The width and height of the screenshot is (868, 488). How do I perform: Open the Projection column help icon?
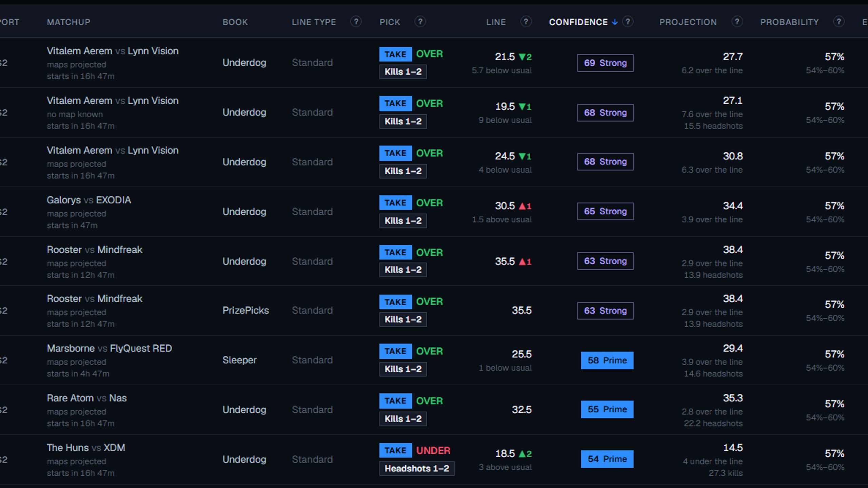[737, 22]
